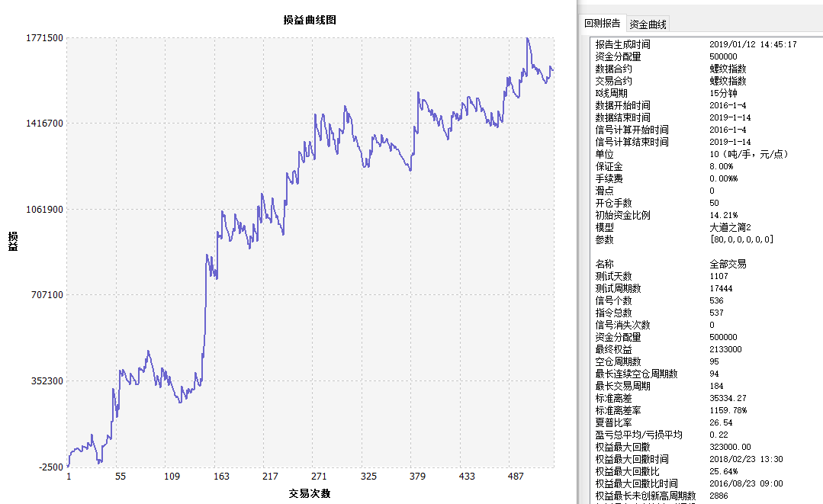Click the 交易次数 x-axis title
This screenshot has width=823, height=504.
310,493
